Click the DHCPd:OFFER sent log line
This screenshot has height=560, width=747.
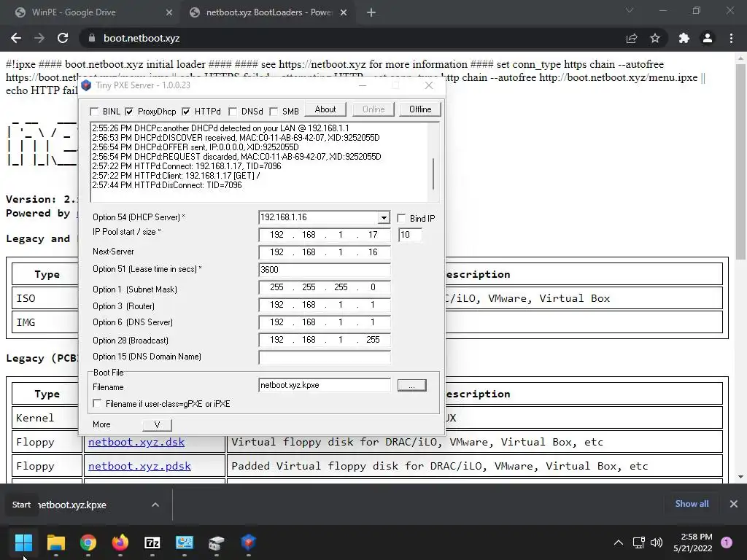[x=196, y=147]
